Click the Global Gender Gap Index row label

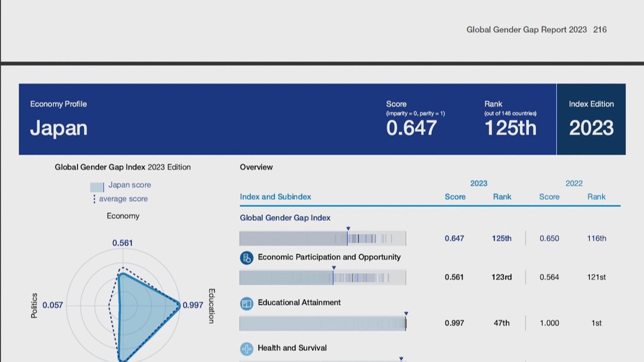point(285,218)
